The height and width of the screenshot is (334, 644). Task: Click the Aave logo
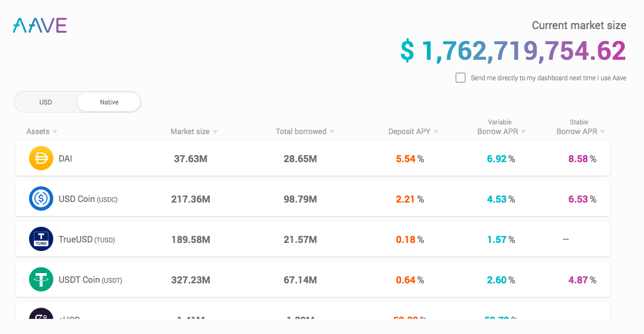[x=40, y=25]
